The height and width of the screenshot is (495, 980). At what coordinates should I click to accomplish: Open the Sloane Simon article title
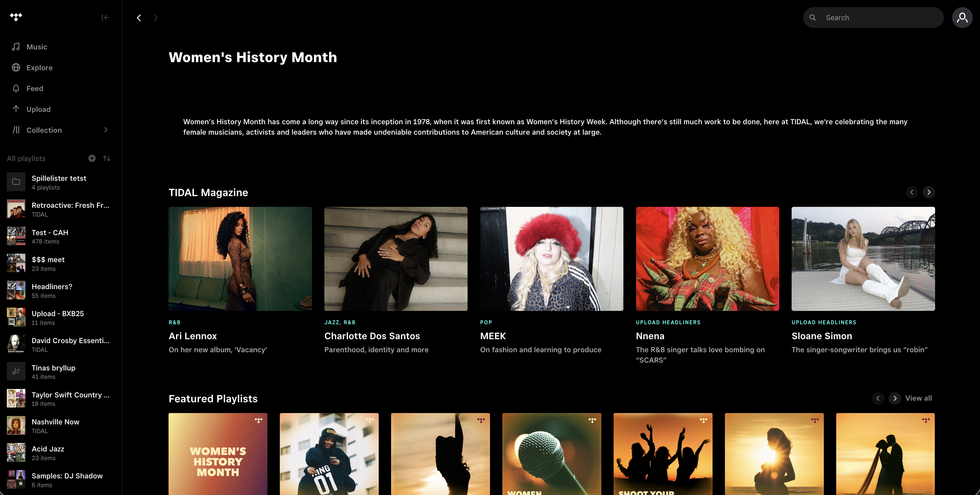point(822,336)
